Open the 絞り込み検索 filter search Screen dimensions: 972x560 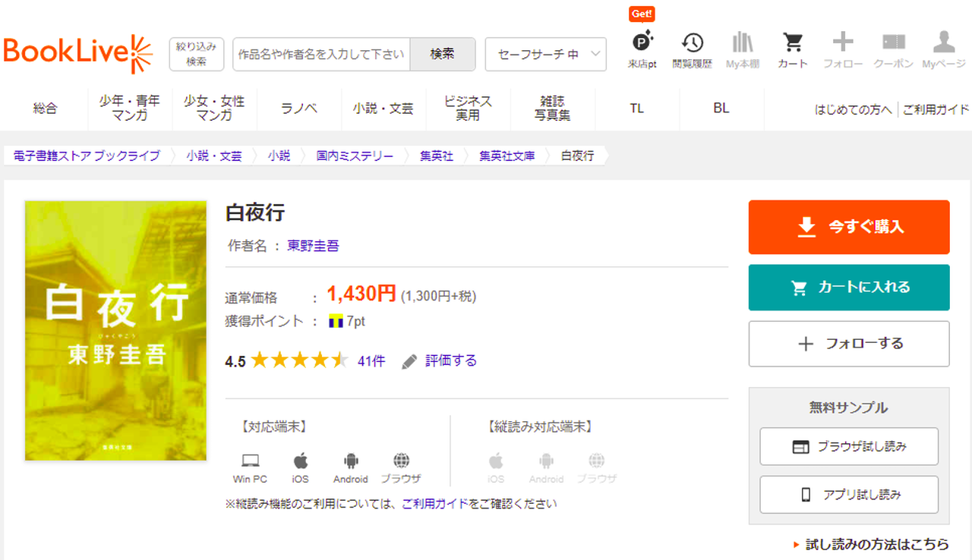point(197,55)
